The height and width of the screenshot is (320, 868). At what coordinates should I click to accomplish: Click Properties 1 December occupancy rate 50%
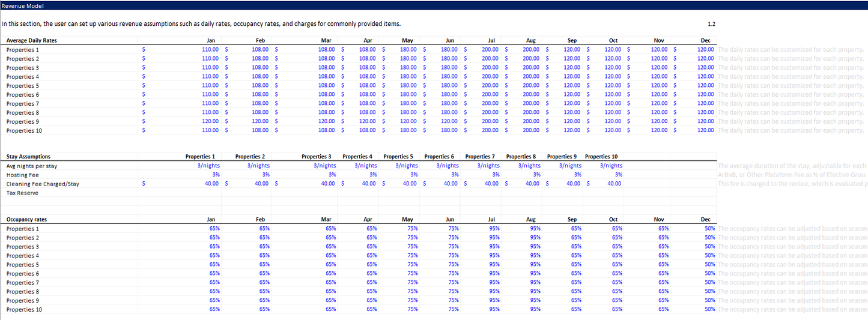[x=709, y=229]
